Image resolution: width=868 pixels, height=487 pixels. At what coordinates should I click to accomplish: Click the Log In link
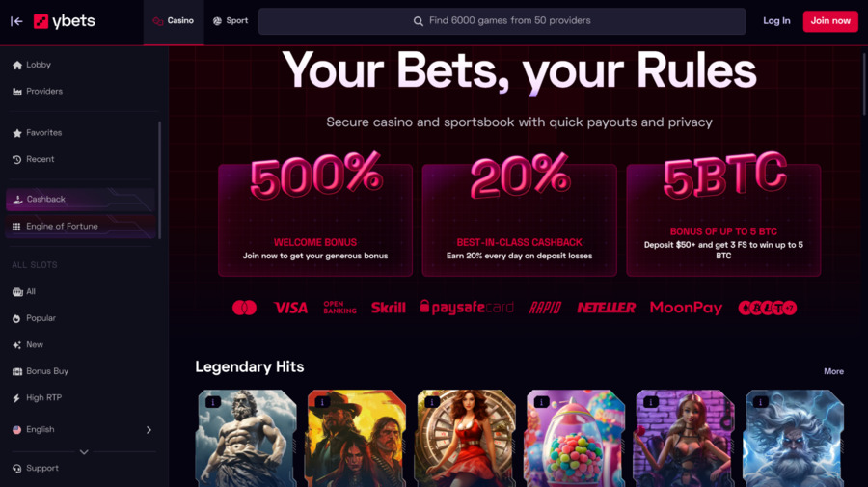pos(776,21)
